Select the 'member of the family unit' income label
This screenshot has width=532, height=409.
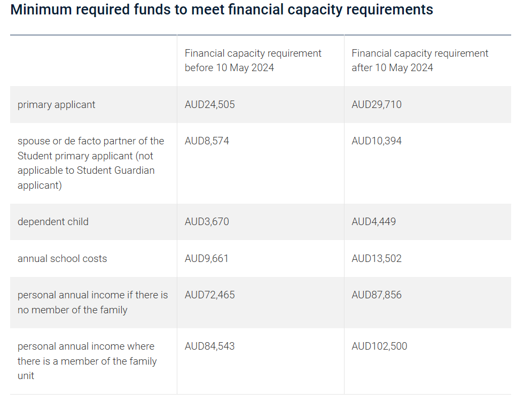click(x=87, y=361)
